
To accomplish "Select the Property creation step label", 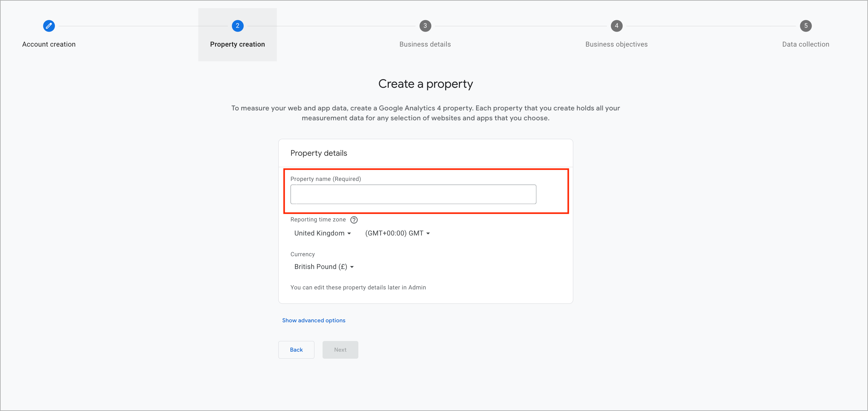I will (238, 44).
